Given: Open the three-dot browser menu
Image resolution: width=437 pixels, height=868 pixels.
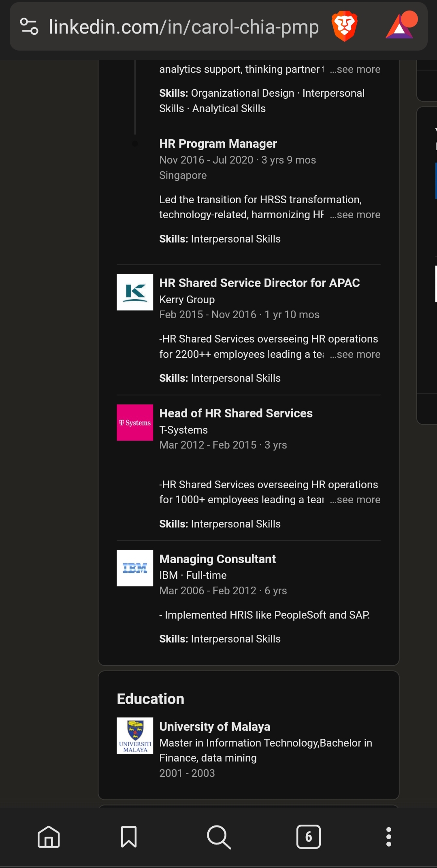Looking at the screenshot, I should (388, 837).
